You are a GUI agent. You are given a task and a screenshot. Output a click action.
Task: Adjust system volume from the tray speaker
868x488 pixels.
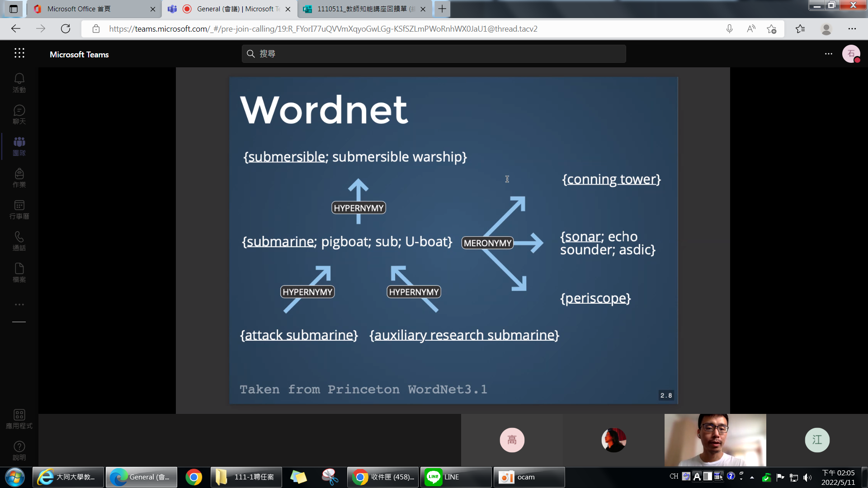click(808, 477)
